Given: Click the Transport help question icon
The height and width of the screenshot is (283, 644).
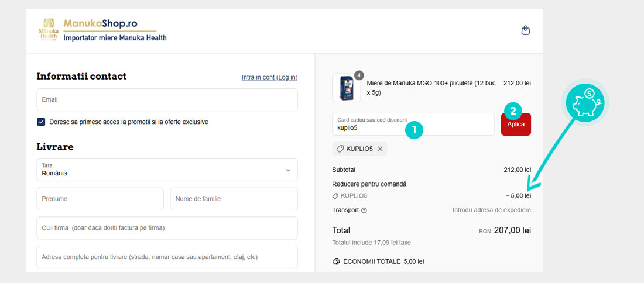Looking at the screenshot, I should tap(364, 210).
